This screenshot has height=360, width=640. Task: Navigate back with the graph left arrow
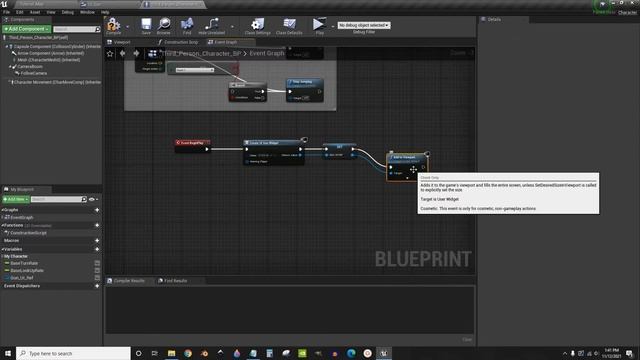coord(122,53)
